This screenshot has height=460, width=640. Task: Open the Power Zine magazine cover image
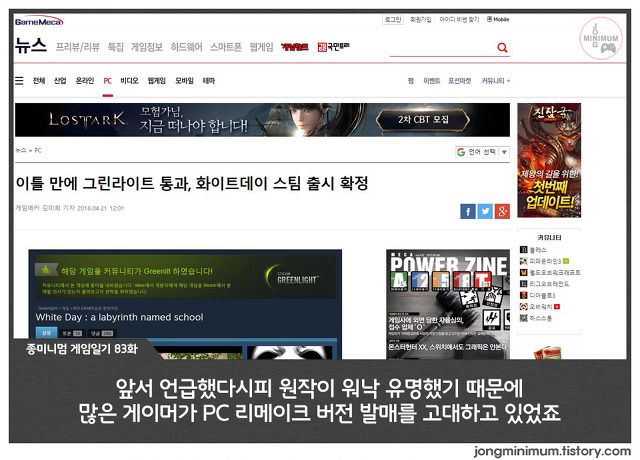[448, 304]
